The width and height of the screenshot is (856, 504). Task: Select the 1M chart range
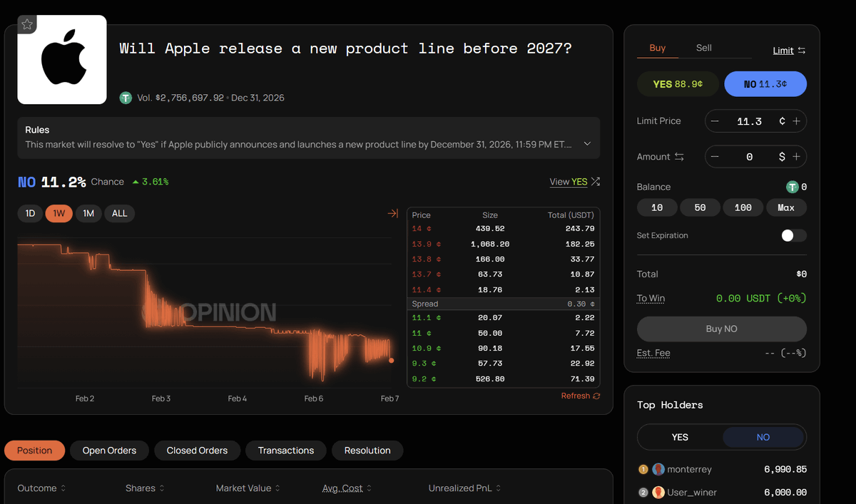click(88, 213)
